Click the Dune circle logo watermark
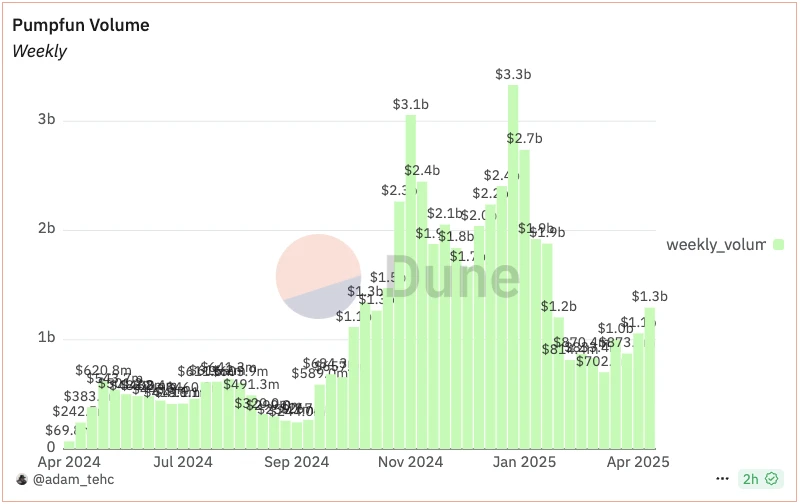 [318, 278]
